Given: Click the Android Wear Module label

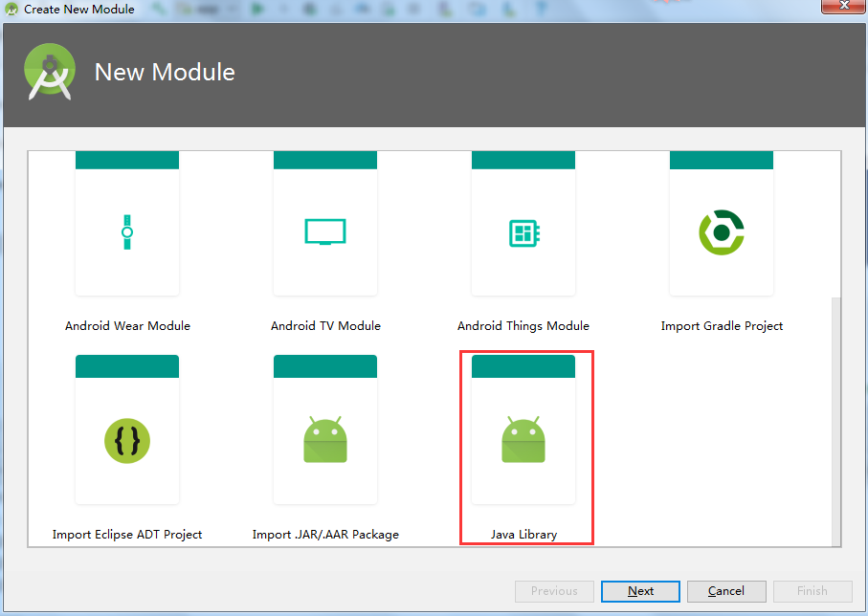Looking at the screenshot, I should click(127, 326).
